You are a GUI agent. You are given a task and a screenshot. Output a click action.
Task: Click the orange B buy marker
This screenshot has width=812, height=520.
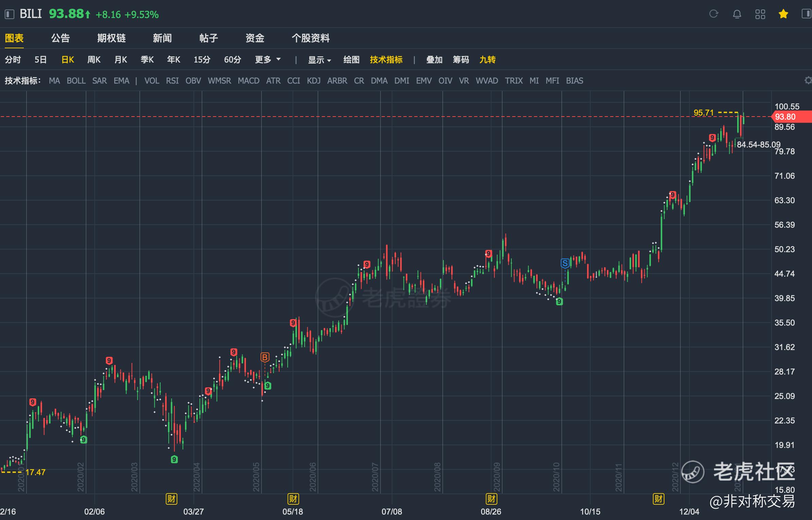[265, 357]
